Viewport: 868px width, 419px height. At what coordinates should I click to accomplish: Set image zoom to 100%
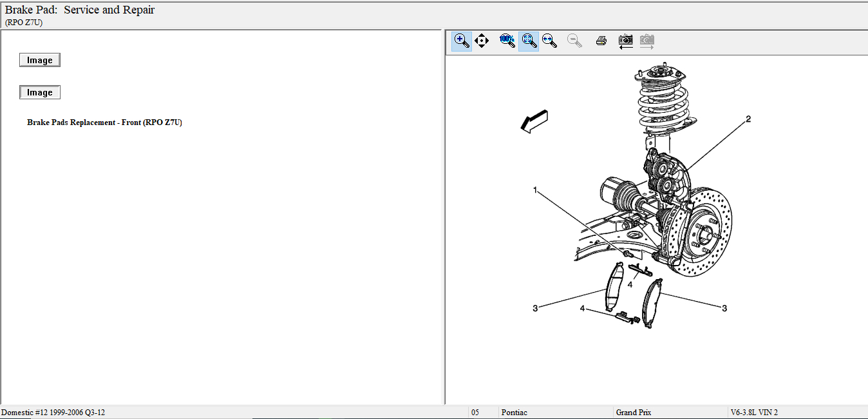[507, 41]
